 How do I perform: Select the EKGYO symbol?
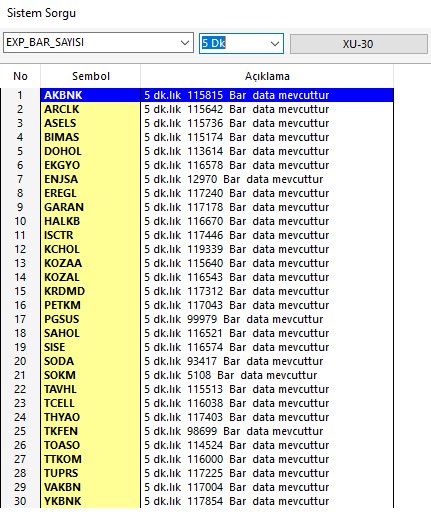[62, 165]
